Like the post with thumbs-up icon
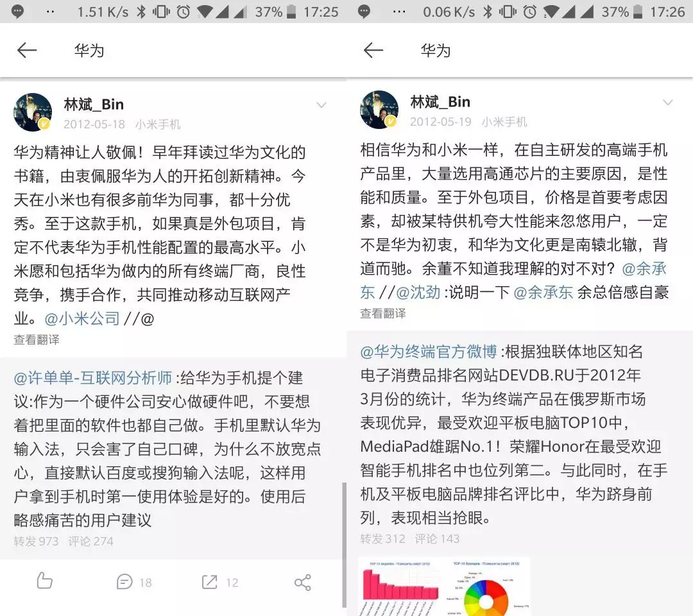This screenshot has height=616, width=693. 44,581
